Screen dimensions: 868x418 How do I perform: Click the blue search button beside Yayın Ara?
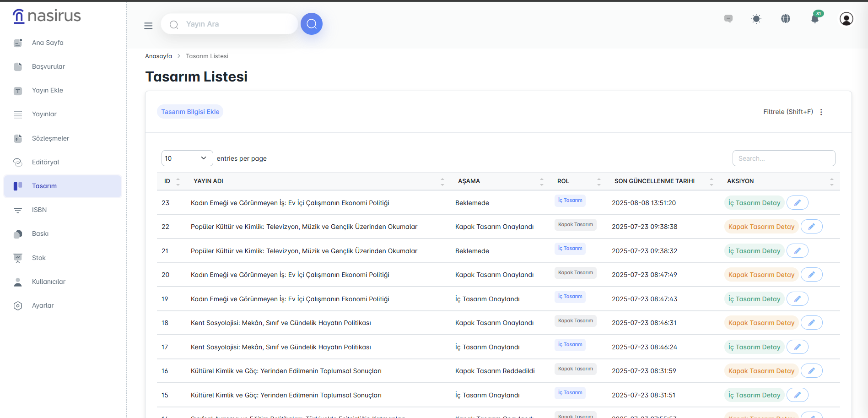312,24
